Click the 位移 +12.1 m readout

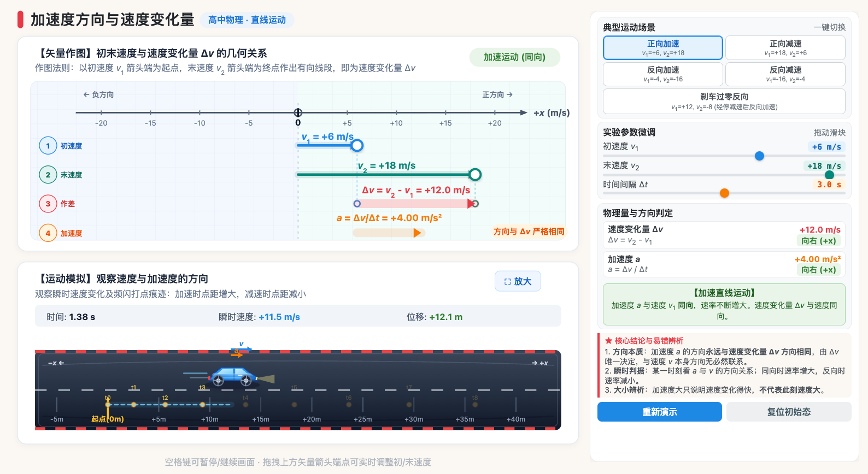tap(435, 317)
